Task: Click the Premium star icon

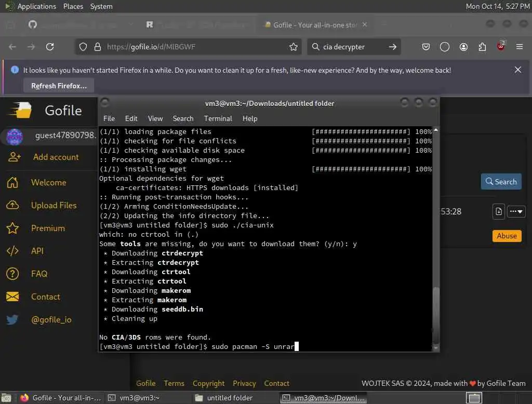Action: [12, 228]
